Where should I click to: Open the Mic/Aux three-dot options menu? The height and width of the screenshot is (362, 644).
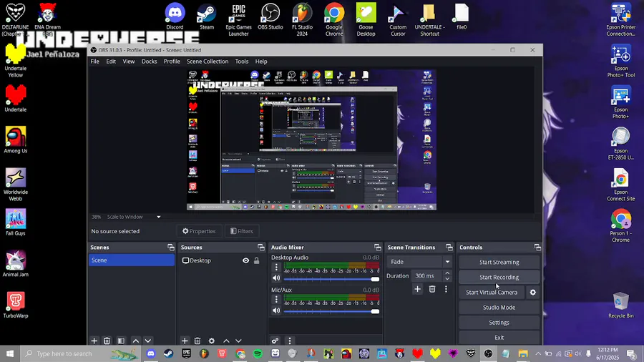click(276, 300)
